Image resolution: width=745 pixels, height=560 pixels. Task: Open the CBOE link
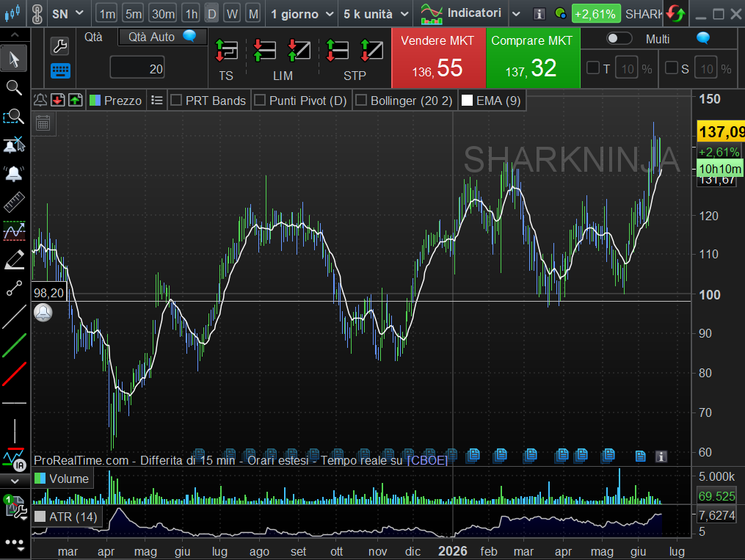pyautogui.click(x=427, y=460)
